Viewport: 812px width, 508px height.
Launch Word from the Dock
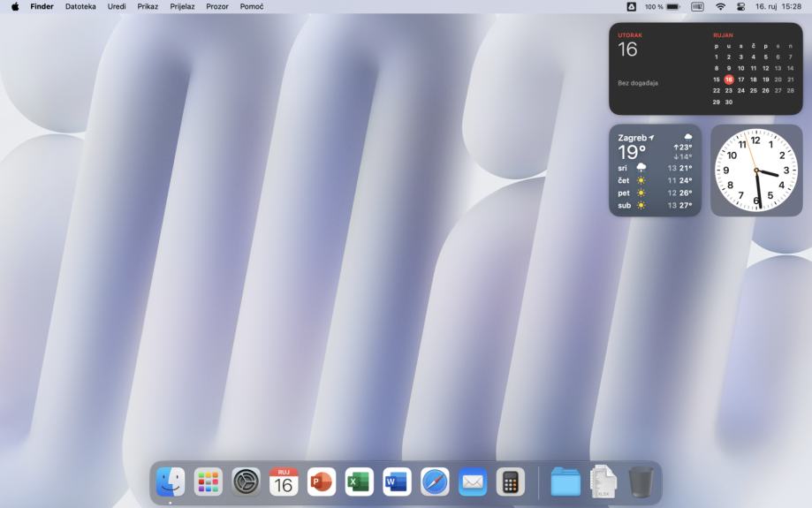pyautogui.click(x=398, y=482)
